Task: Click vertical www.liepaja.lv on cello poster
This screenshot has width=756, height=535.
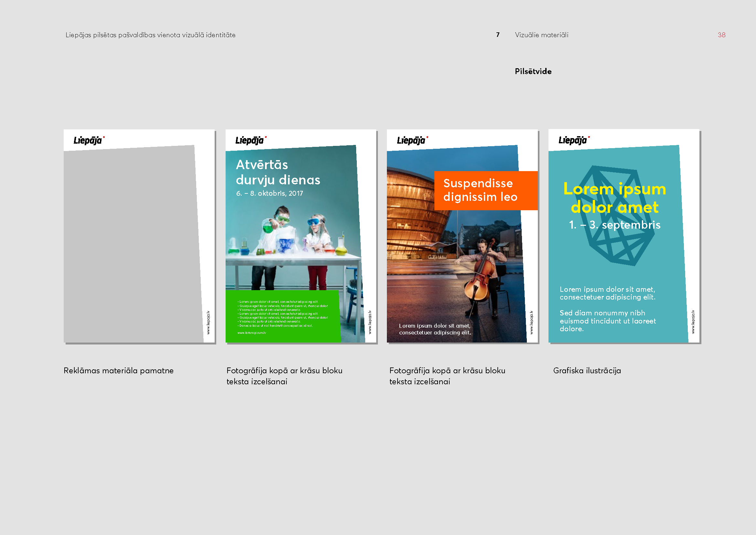Action: [x=531, y=322]
